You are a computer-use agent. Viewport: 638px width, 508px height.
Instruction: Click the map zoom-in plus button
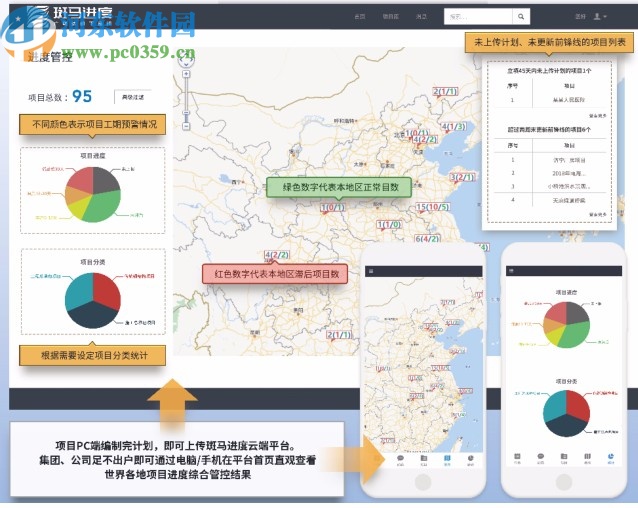click(x=186, y=74)
